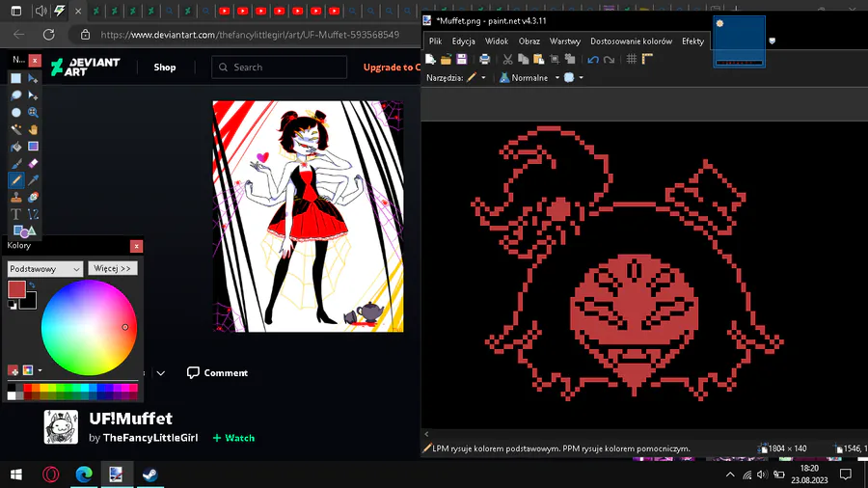Image resolution: width=868 pixels, height=488 pixels.
Task: Open palette management dropdown arrow
Action: 40,370
